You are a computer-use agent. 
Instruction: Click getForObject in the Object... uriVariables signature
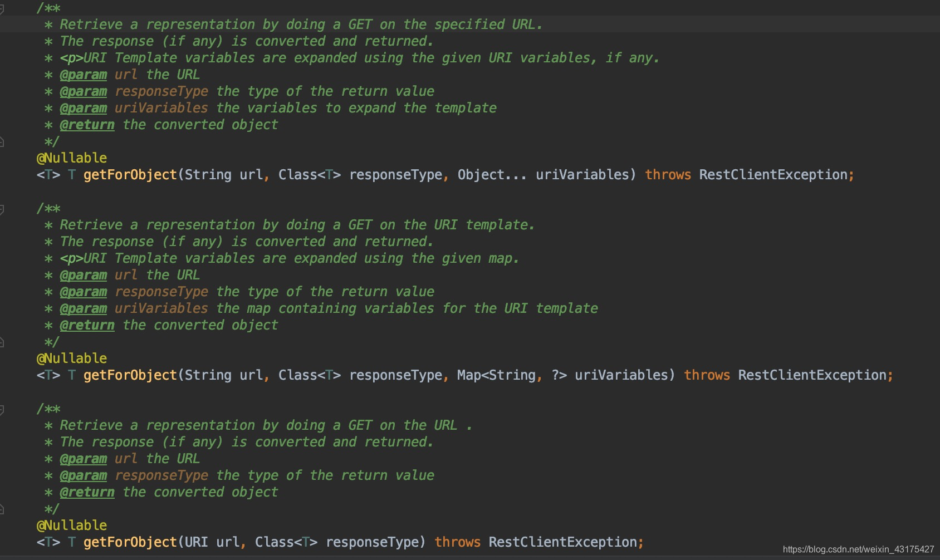pos(130,175)
